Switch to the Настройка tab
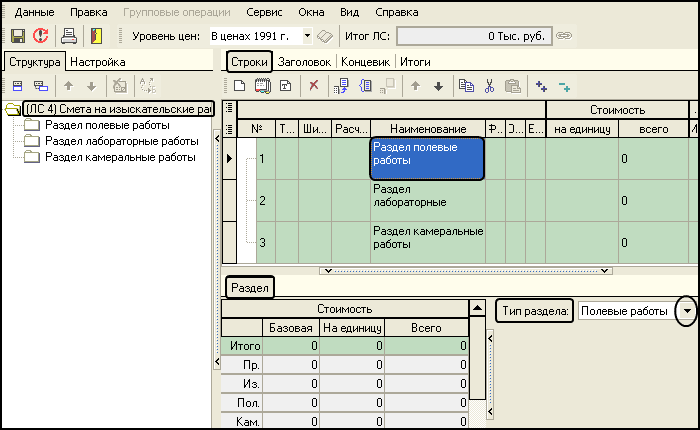700x430 pixels. (98, 61)
